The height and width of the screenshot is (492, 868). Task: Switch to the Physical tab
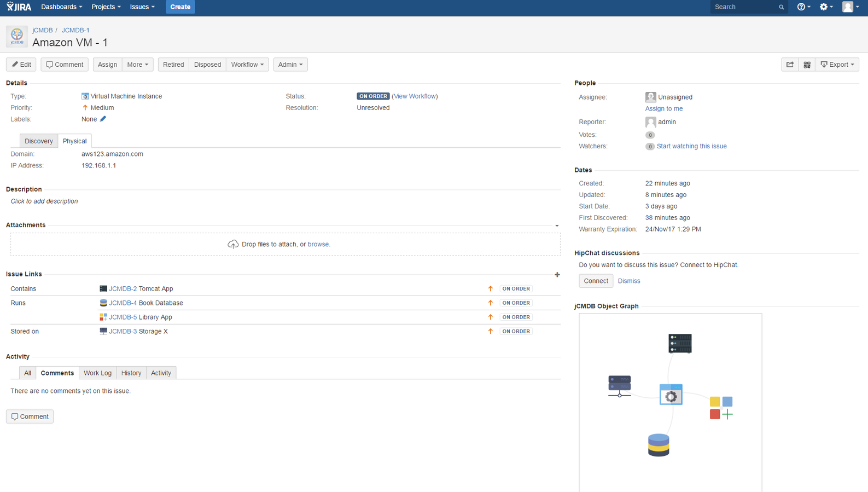point(74,141)
